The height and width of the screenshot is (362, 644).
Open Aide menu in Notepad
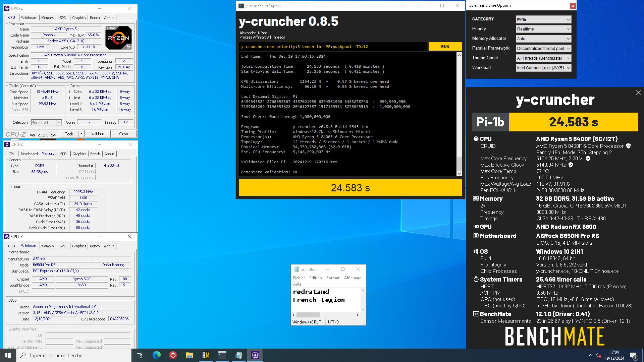[297, 284]
